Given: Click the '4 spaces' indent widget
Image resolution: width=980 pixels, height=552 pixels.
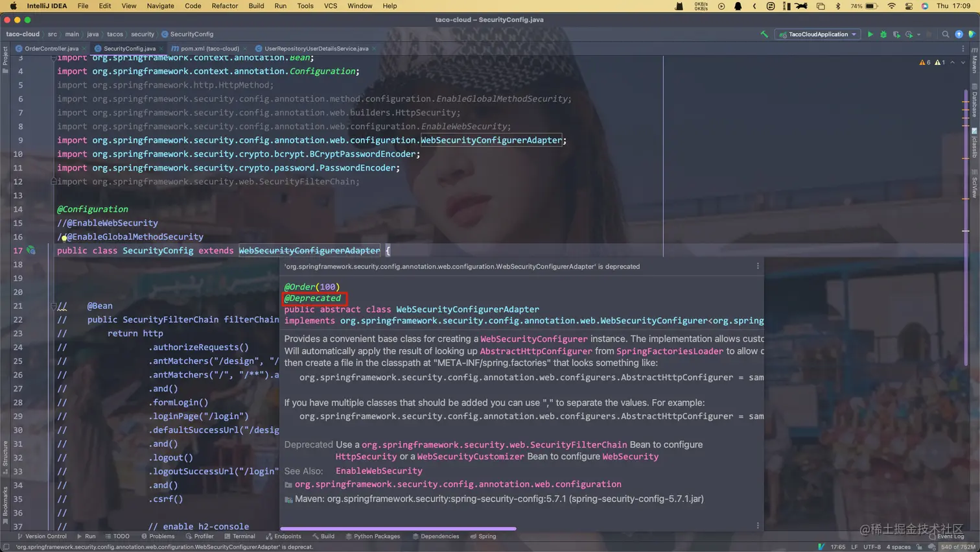Looking at the screenshot, I should pyautogui.click(x=898, y=547).
